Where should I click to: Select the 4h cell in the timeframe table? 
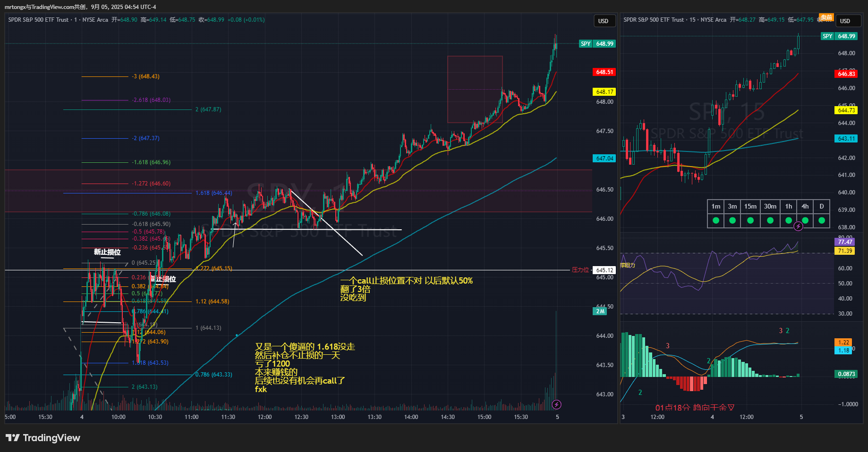click(x=805, y=206)
